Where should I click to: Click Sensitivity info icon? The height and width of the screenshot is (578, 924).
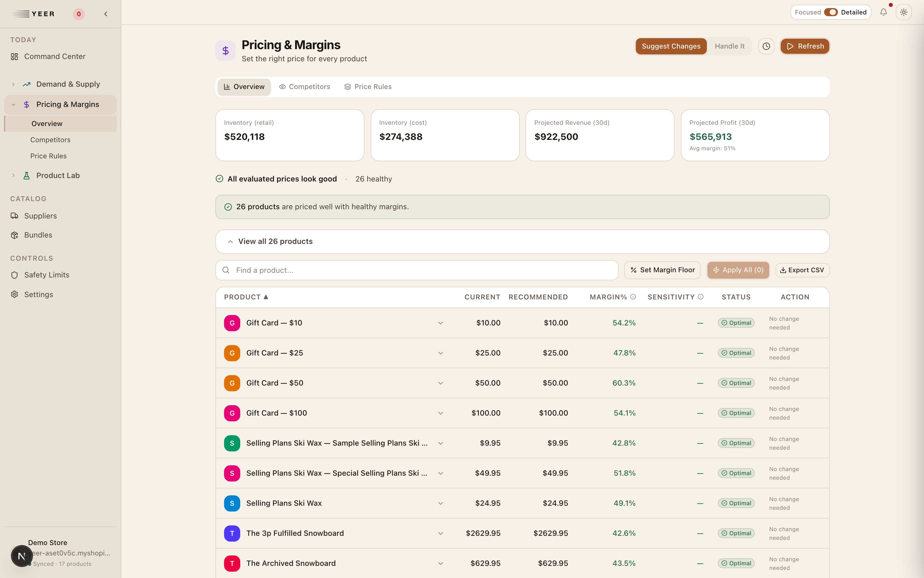(701, 297)
